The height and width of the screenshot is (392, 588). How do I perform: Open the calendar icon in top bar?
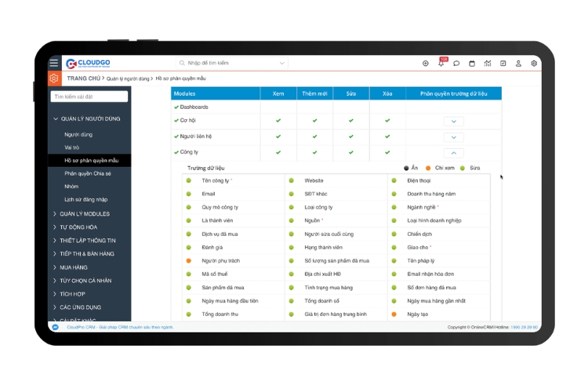(472, 64)
